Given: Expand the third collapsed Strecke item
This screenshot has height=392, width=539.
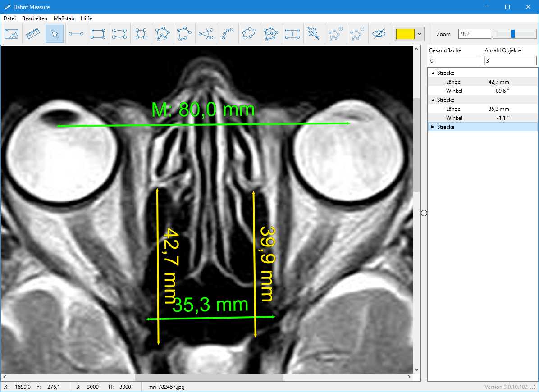Looking at the screenshot, I should tap(433, 127).
